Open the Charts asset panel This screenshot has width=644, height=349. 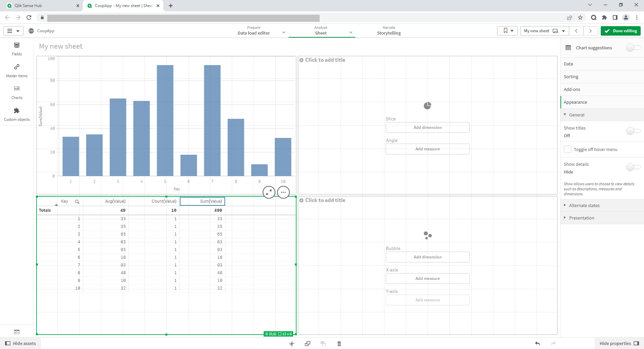[17, 92]
